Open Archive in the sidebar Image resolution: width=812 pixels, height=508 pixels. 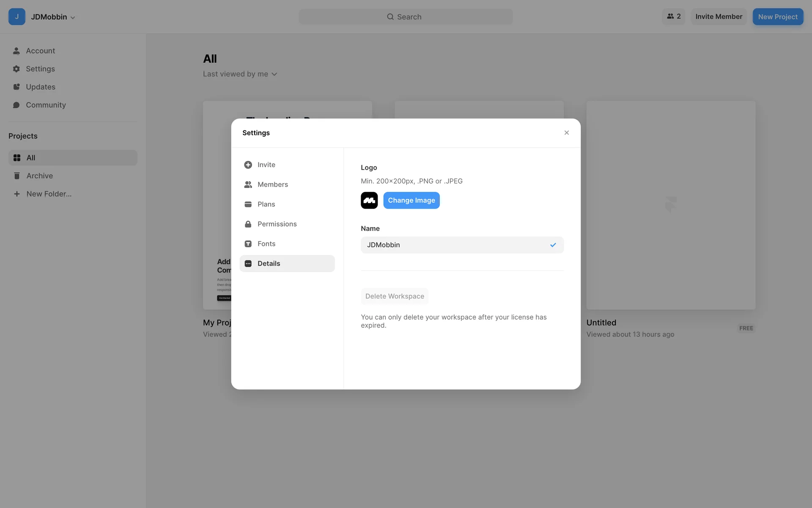[x=39, y=176]
